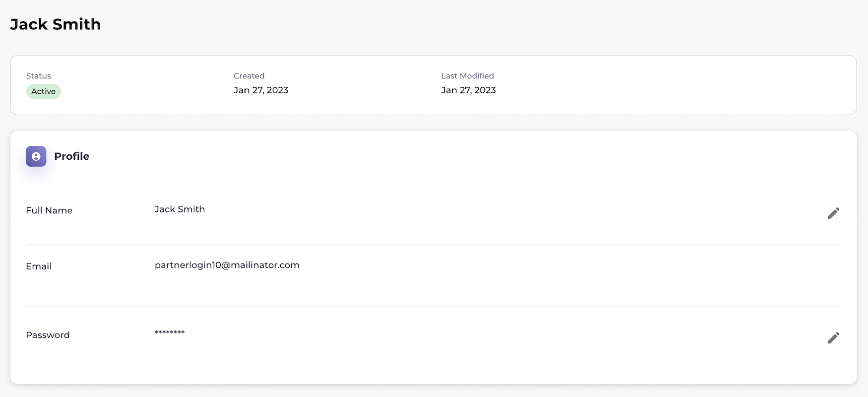The width and height of the screenshot is (868, 397).
Task: Click the Status label
Action: (x=39, y=76)
